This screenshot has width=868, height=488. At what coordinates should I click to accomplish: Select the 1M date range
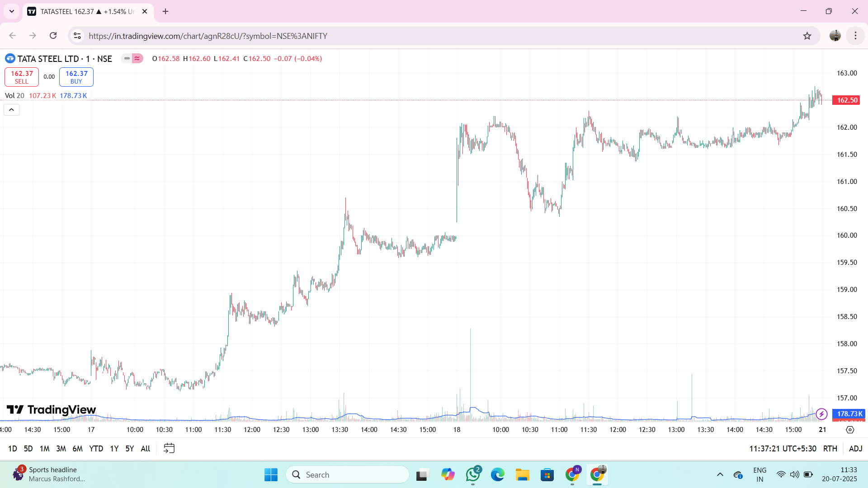coord(44,449)
